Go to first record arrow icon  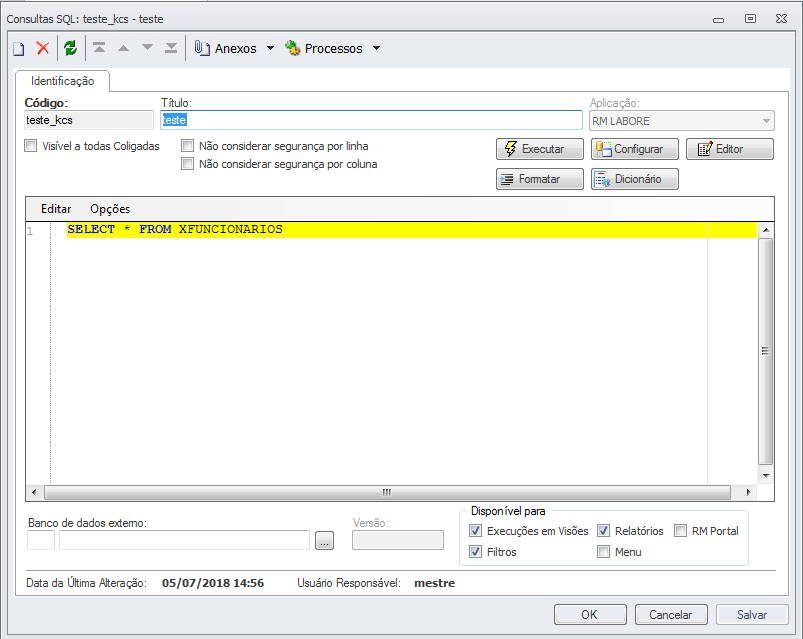[x=99, y=48]
